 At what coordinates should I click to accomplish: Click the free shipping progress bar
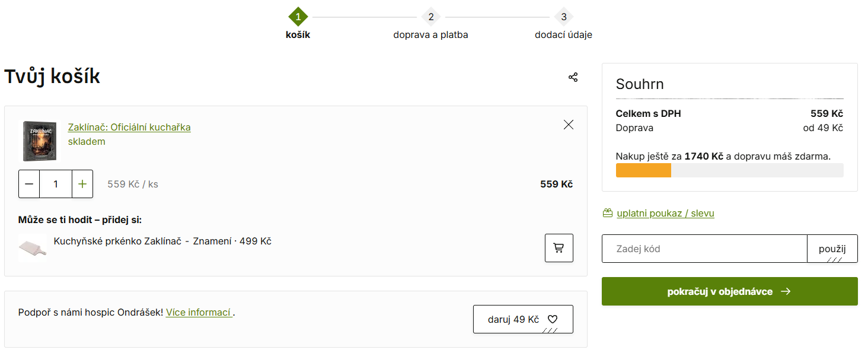(729, 170)
